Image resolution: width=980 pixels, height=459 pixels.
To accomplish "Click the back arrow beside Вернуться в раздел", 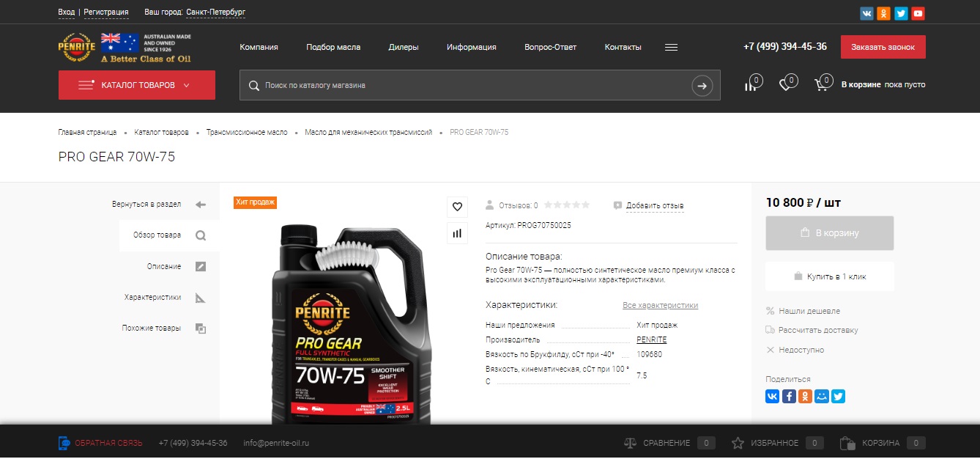I will 201,205.
